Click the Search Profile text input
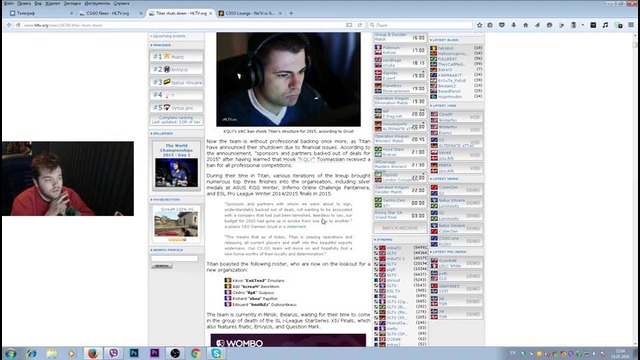This screenshot has height=360, width=640. [x=174, y=258]
